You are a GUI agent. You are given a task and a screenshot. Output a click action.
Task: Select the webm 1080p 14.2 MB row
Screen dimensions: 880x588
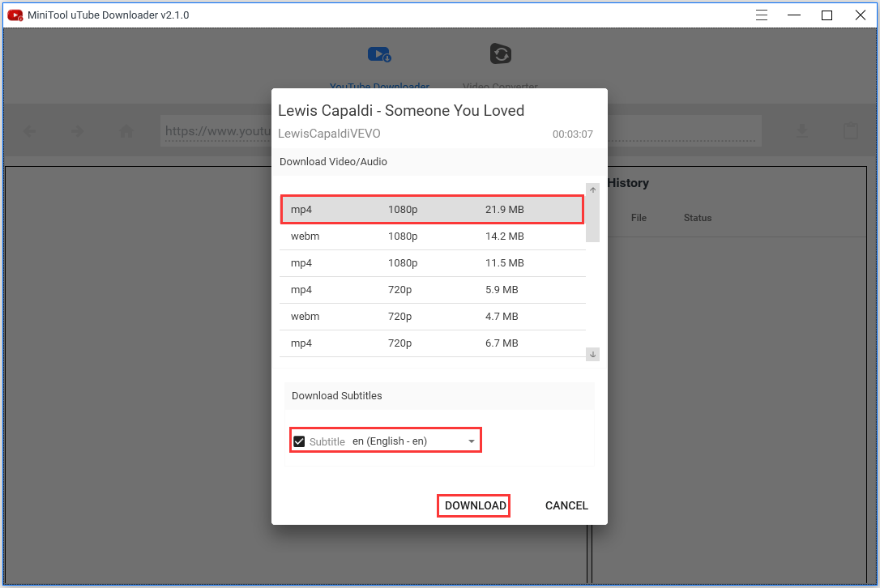click(x=433, y=236)
